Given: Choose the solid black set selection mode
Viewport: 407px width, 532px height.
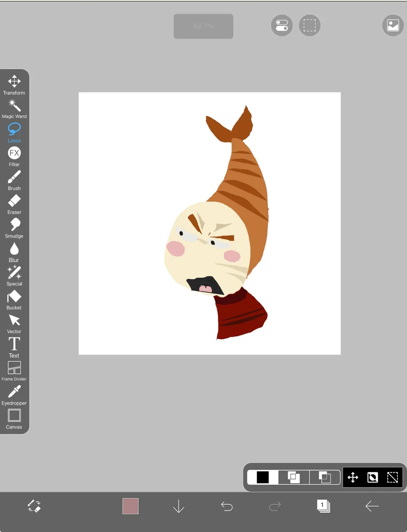Looking at the screenshot, I should [263, 477].
